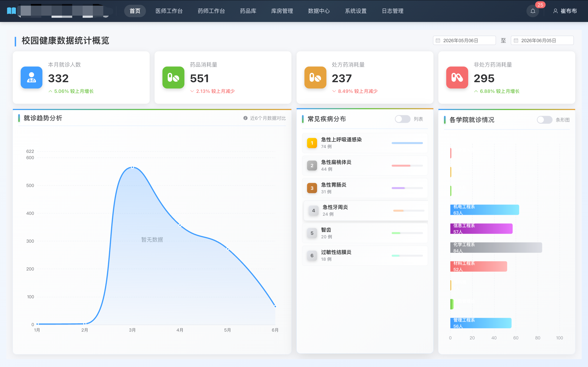Click the 管理工程系 56人 bar
The image size is (588, 367).
coord(481,323)
